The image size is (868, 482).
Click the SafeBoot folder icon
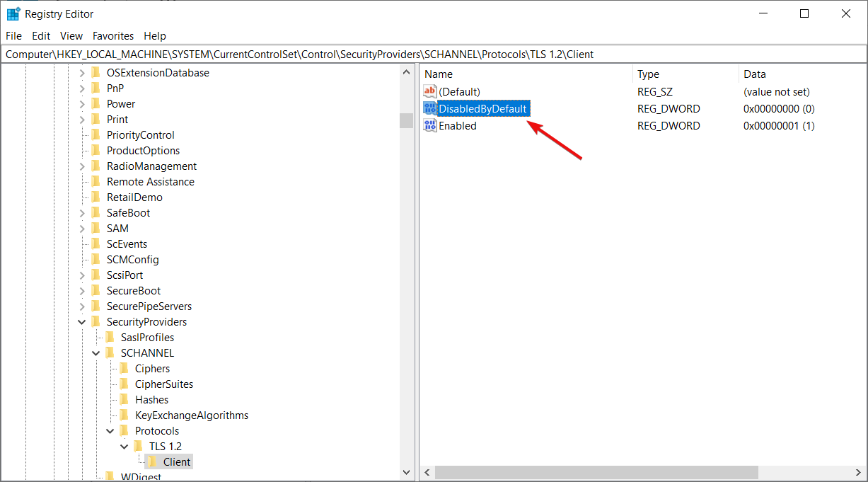96,212
